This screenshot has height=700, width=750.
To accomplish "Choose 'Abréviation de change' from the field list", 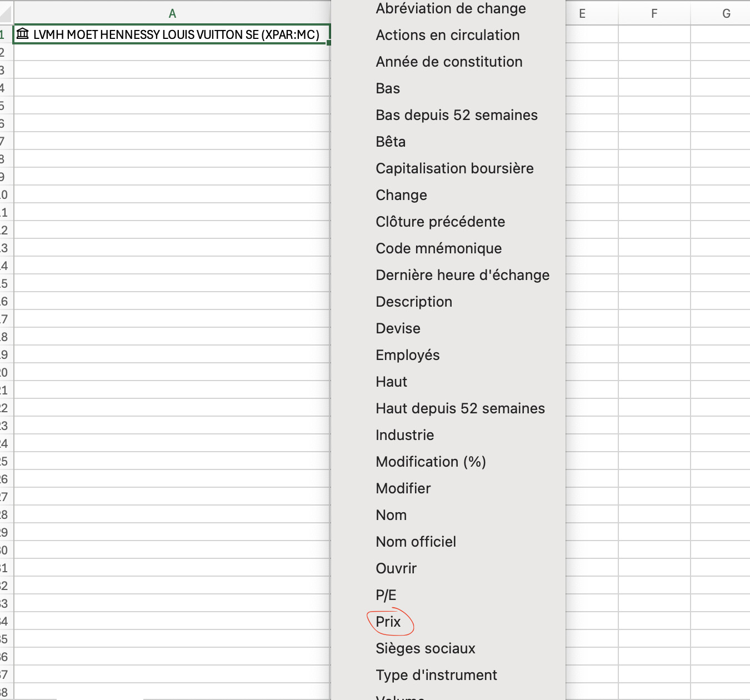I will click(x=451, y=8).
